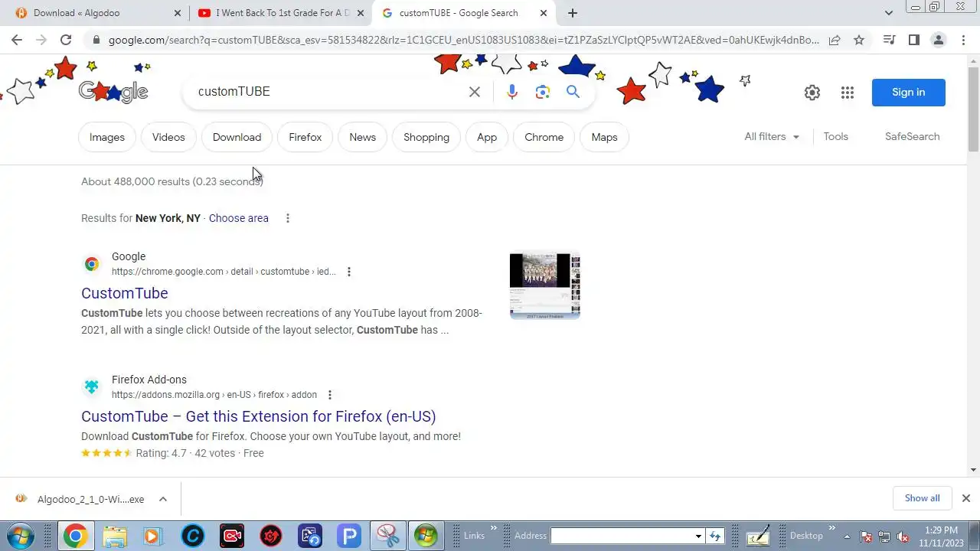Expand the Links toolbar chevron

click(x=494, y=528)
